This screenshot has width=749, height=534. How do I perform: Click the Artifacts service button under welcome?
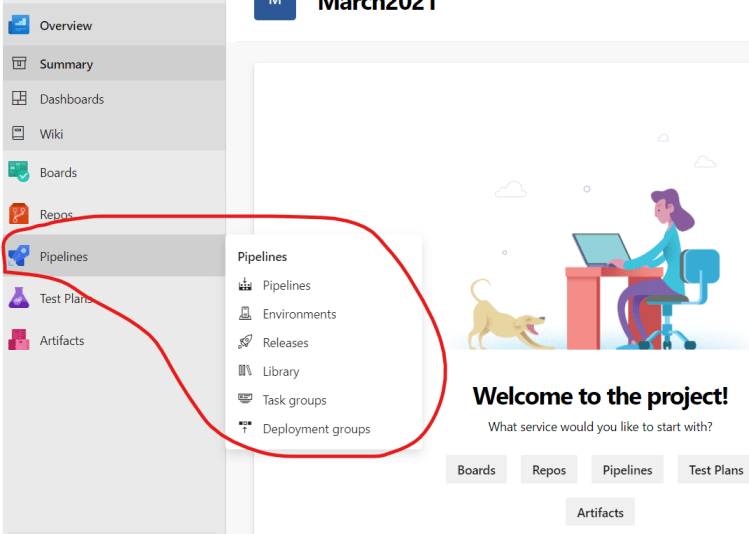pyautogui.click(x=600, y=512)
